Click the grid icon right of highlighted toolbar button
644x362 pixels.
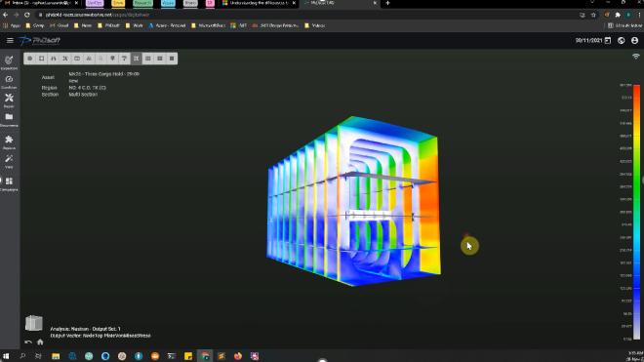[148, 59]
